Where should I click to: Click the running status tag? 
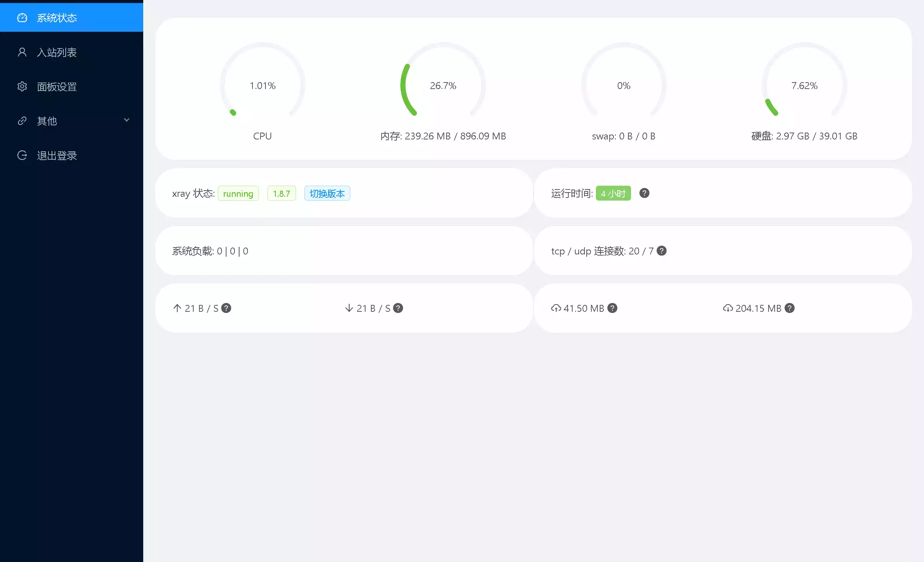click(238, 193)
